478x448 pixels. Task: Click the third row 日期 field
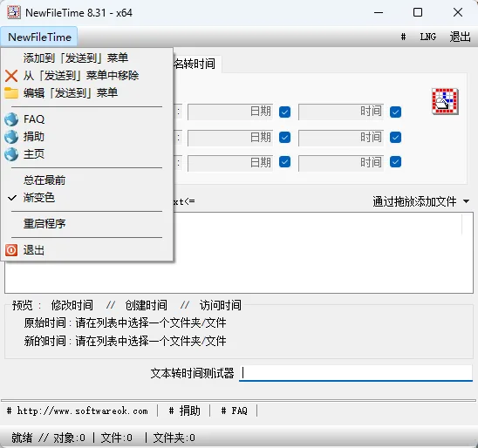point(230,163)
